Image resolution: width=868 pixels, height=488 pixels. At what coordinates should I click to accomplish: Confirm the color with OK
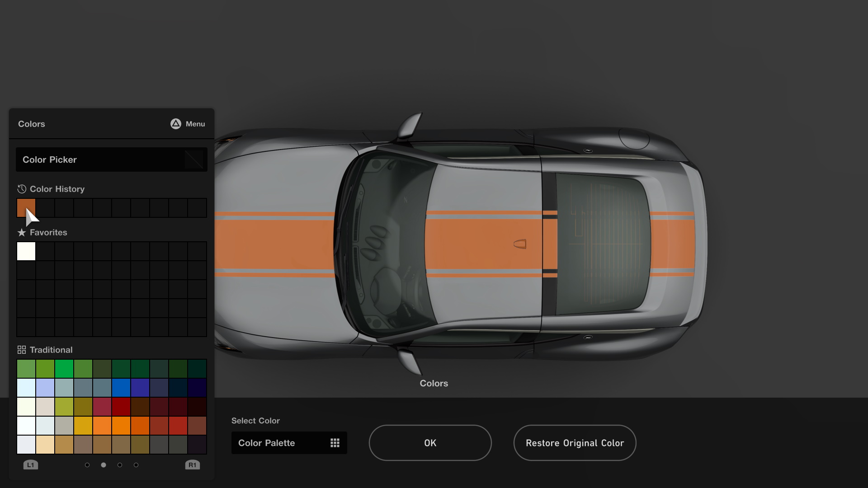(430, 443)
